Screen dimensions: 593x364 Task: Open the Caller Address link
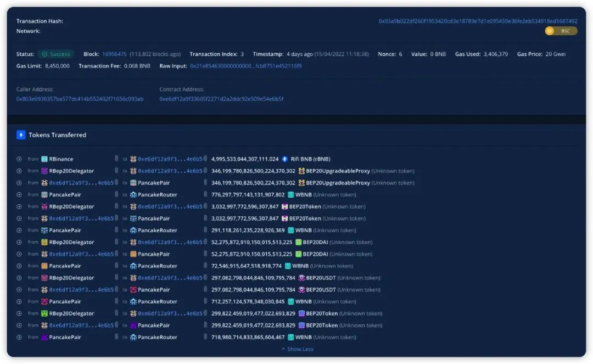(80, 99)
